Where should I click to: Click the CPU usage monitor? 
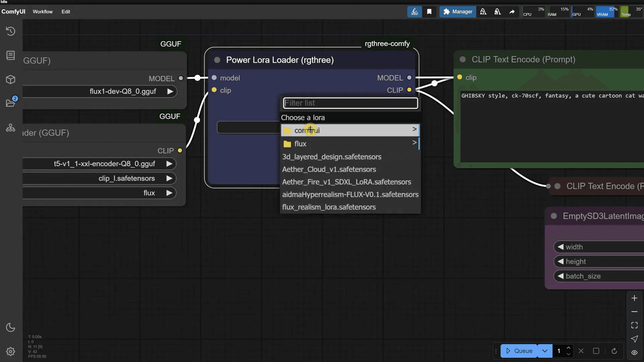click(x=534, y=12)
